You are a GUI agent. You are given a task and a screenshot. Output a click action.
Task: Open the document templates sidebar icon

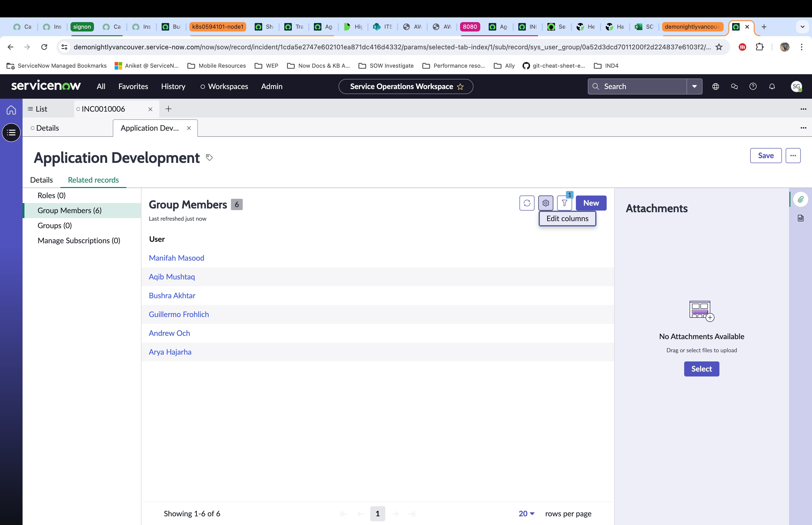tap(800, 218)
